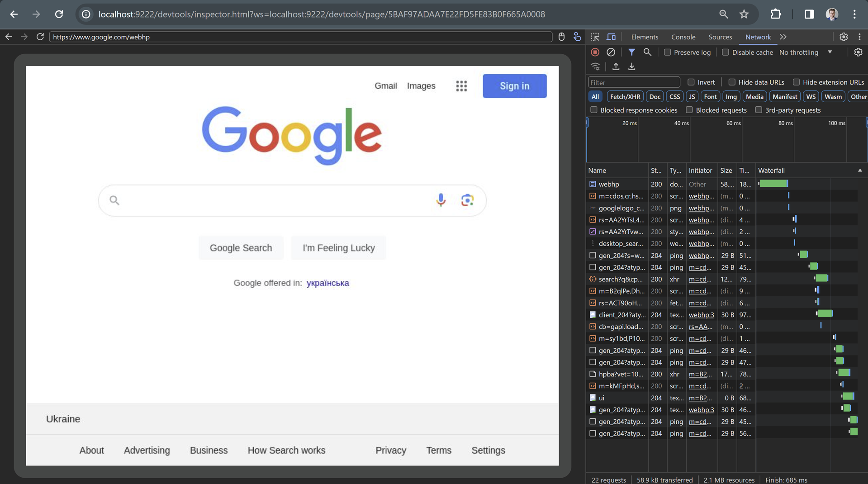Open network search with magnifier icon
This screenshot has height=484, width=868.
[647, 52]
